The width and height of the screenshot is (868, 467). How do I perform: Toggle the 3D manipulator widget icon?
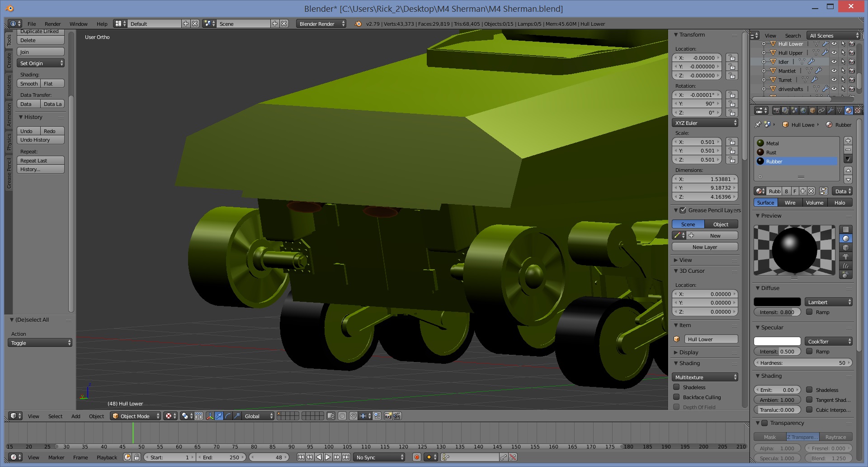pos(210,416)
